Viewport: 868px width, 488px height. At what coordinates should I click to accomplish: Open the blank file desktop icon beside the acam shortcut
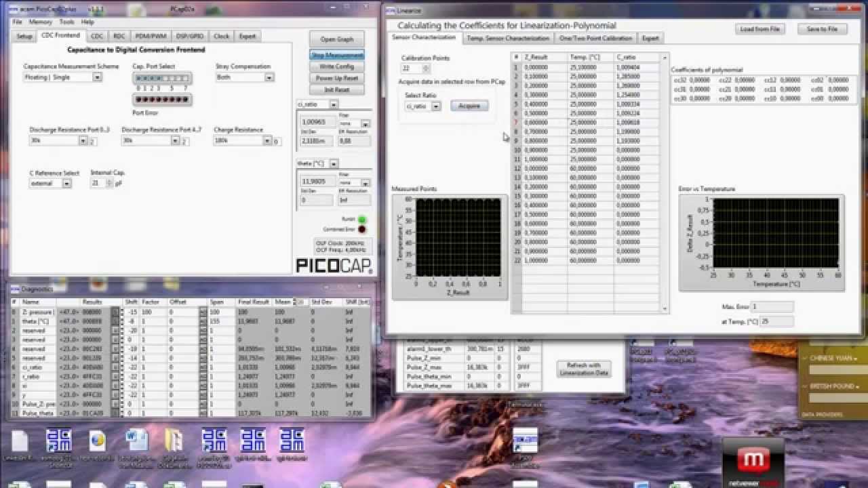tap(20, 441)
